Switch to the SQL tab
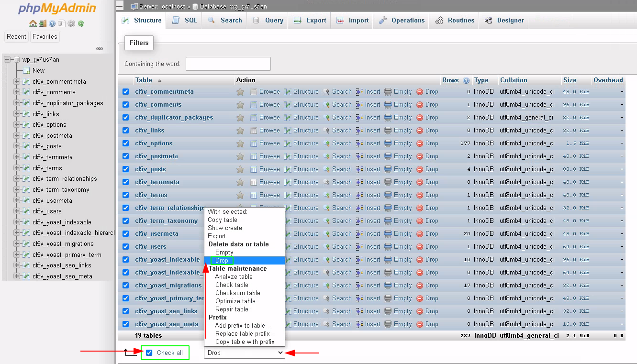Viewport: 637px width, 364px height. (184, 21)
